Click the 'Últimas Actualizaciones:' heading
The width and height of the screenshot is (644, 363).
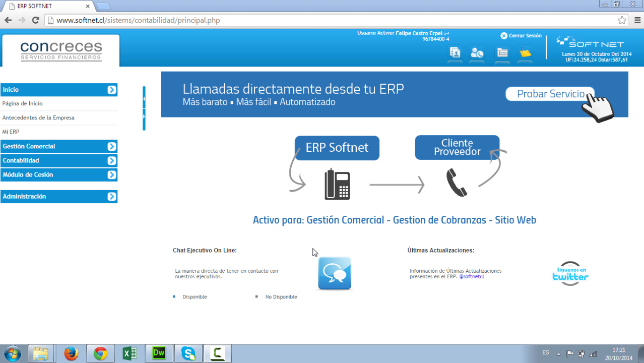pos(441,250)
